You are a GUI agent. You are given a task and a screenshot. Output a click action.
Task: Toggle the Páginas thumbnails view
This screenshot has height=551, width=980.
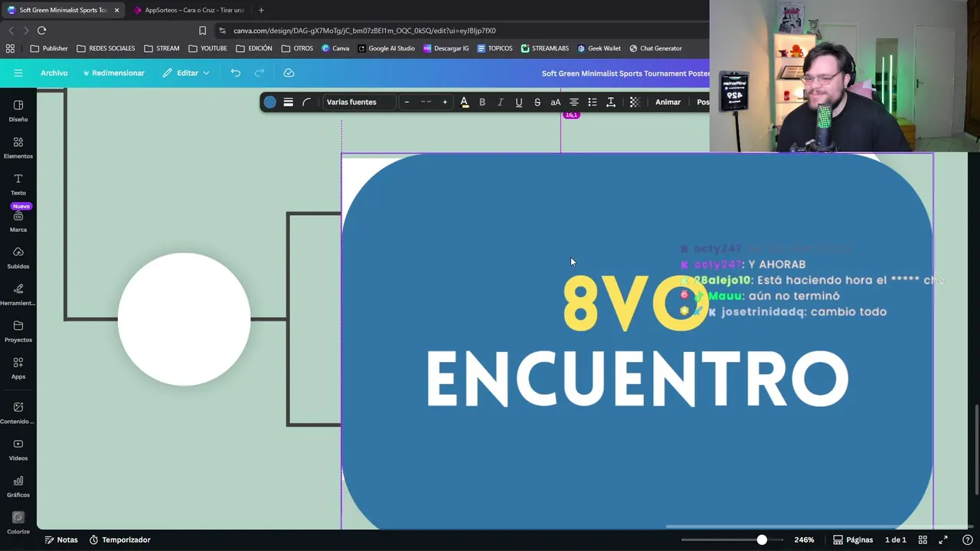(853, 540)
